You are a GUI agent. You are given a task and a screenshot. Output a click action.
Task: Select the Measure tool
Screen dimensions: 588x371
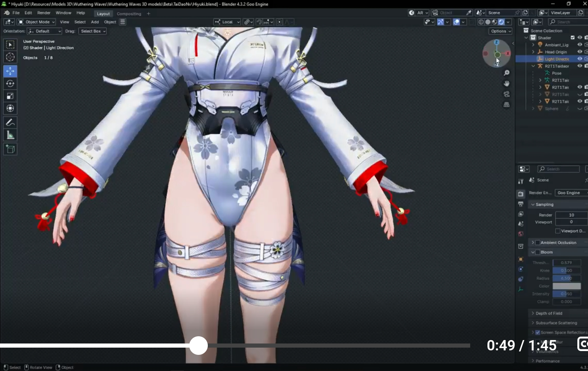pos(10,135)
